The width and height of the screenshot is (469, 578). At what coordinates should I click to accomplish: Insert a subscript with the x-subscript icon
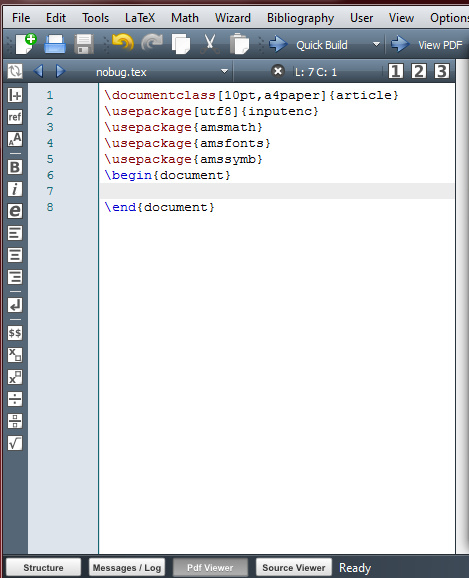[15, 355]
